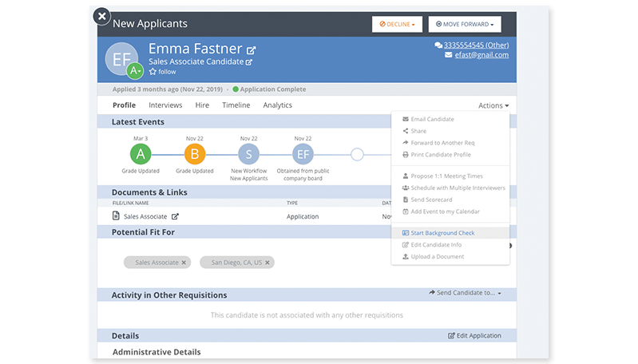The width and height of the screenshot is (638, 364).
Task: Select Print Candidate Profile
Action: [450, 155]
